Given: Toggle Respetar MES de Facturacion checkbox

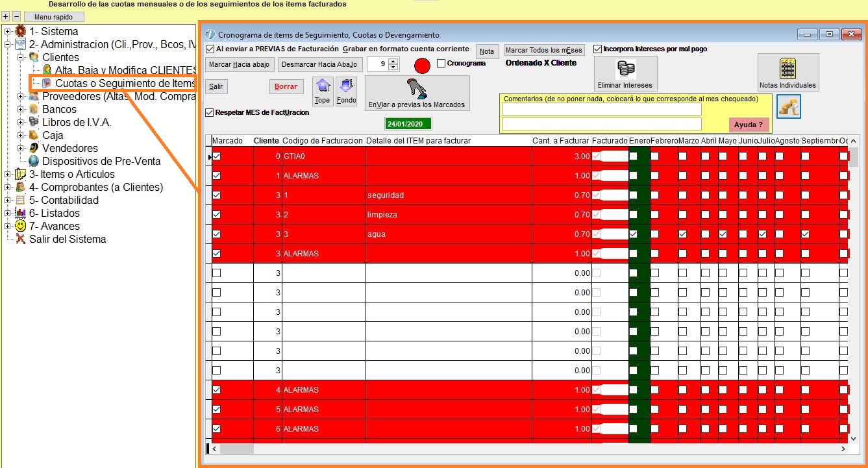Looking at the screenshot, I should [210, 112].
